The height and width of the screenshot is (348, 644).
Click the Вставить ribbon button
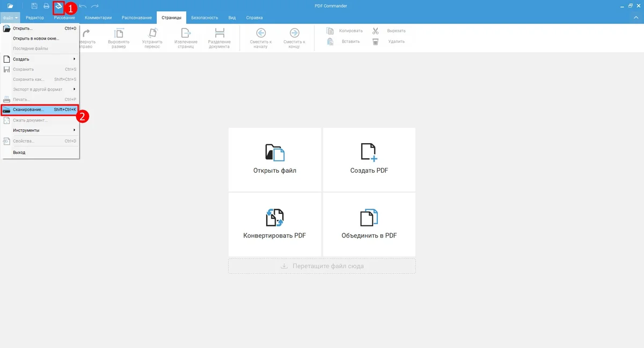tap(343, 41)
